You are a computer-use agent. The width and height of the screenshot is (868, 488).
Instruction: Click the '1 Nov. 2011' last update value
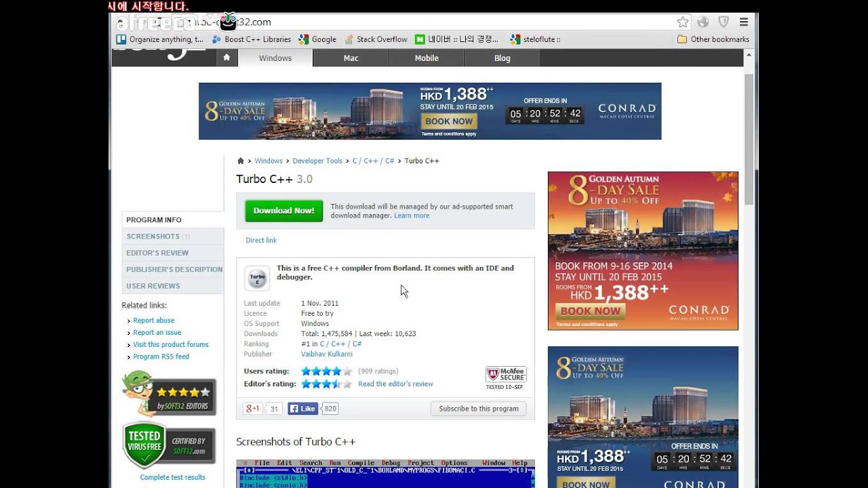[319, 303]
